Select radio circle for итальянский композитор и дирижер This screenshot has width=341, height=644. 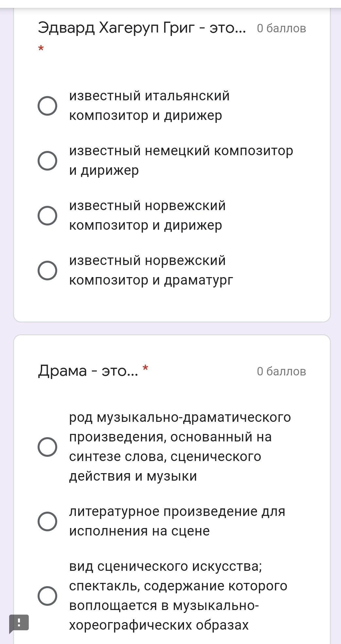point(47,106)
